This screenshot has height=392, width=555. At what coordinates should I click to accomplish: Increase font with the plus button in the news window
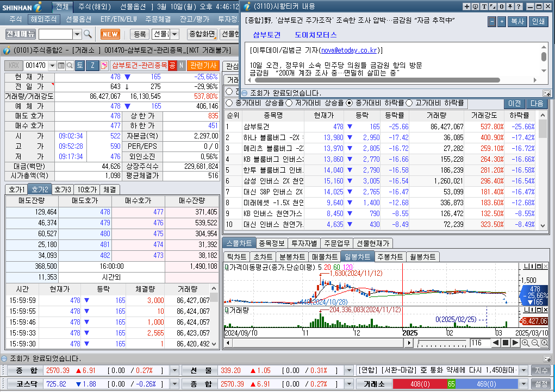coord(502,22)
